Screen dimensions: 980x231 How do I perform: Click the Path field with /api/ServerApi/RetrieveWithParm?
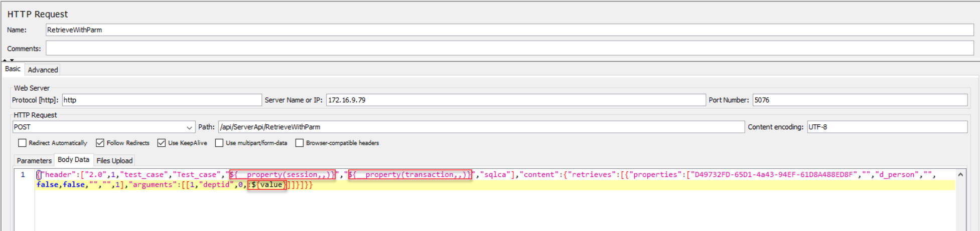pos(481,127)
